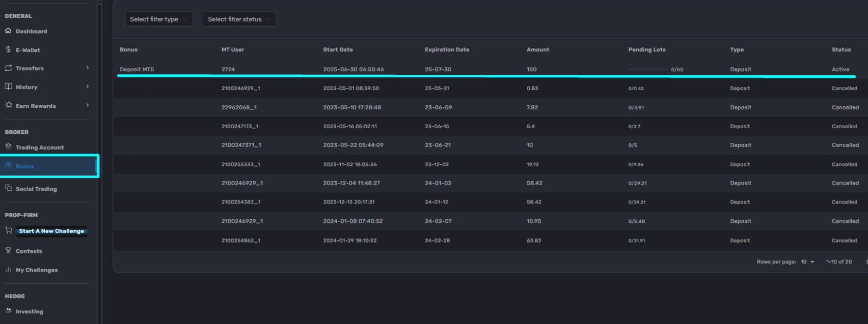This screenshot has height=324, width=868.
Task: Open the Social Trading menu item
Action: pyautogui.click(x=36, y=189)
